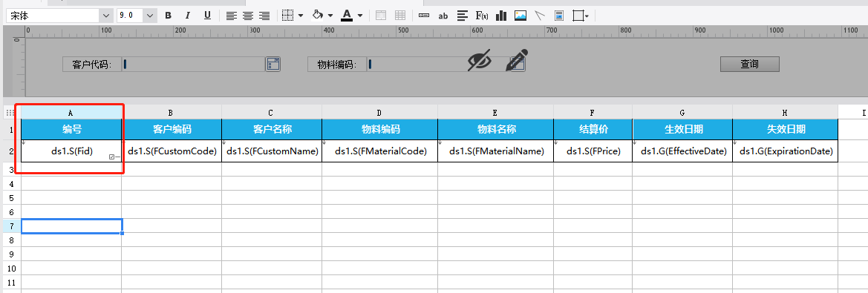Select cell ds1.S(FMaterialName)

point(495,151)
